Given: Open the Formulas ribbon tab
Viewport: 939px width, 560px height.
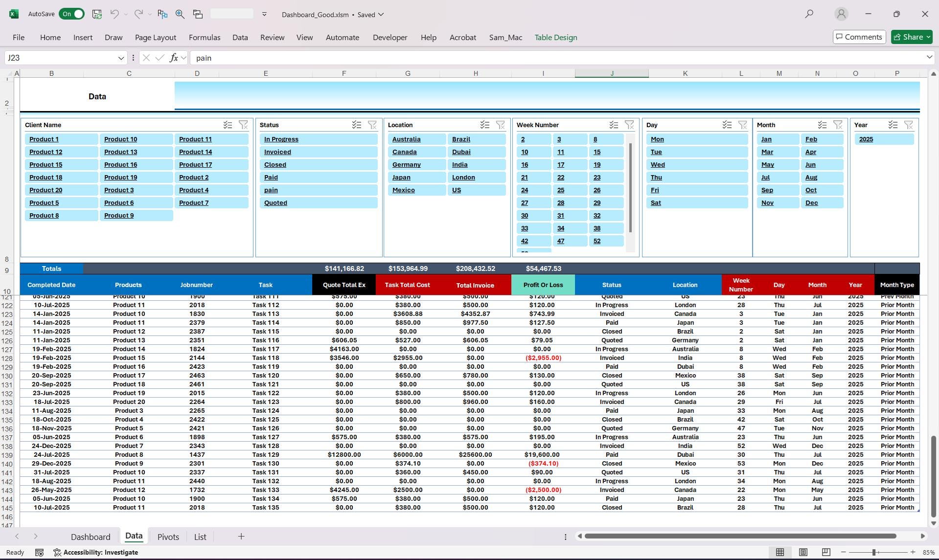Looking at the screenshot, I should 205,37.
